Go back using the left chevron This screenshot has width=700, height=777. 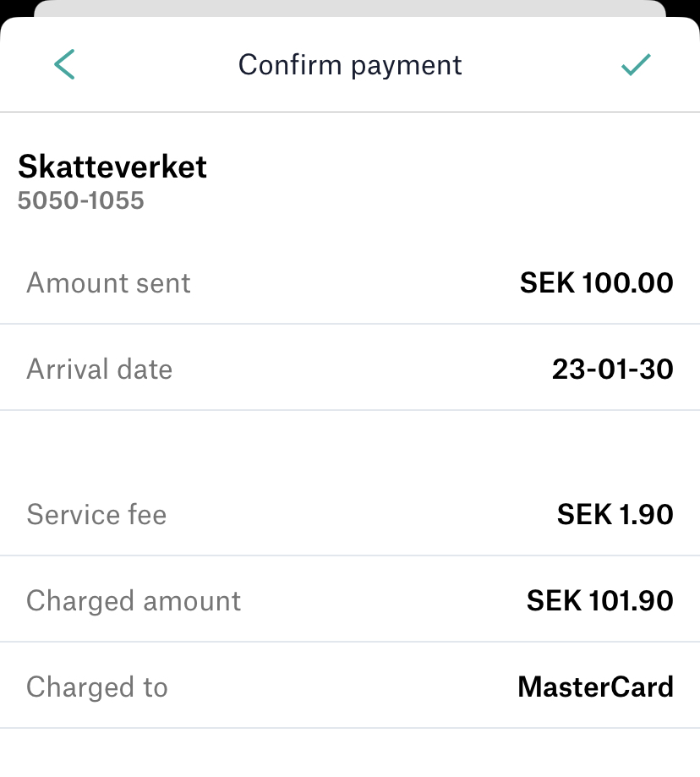click(x=64, y=64)
